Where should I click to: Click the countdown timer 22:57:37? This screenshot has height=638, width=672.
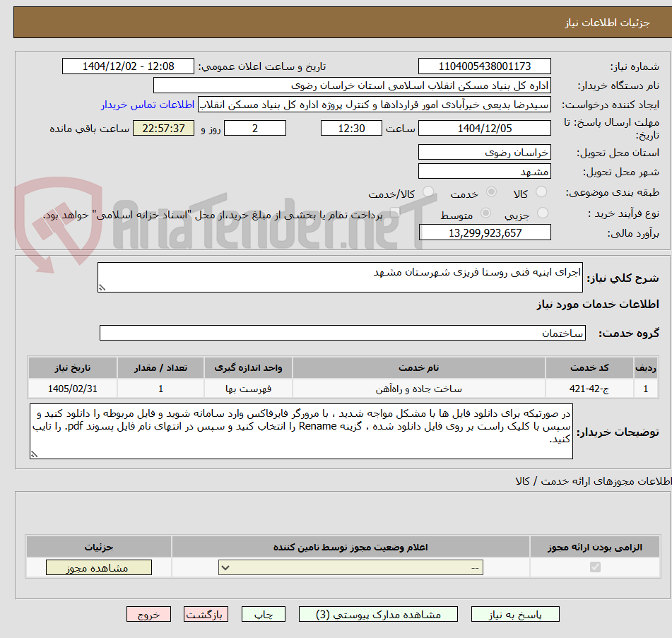(163, 128)
